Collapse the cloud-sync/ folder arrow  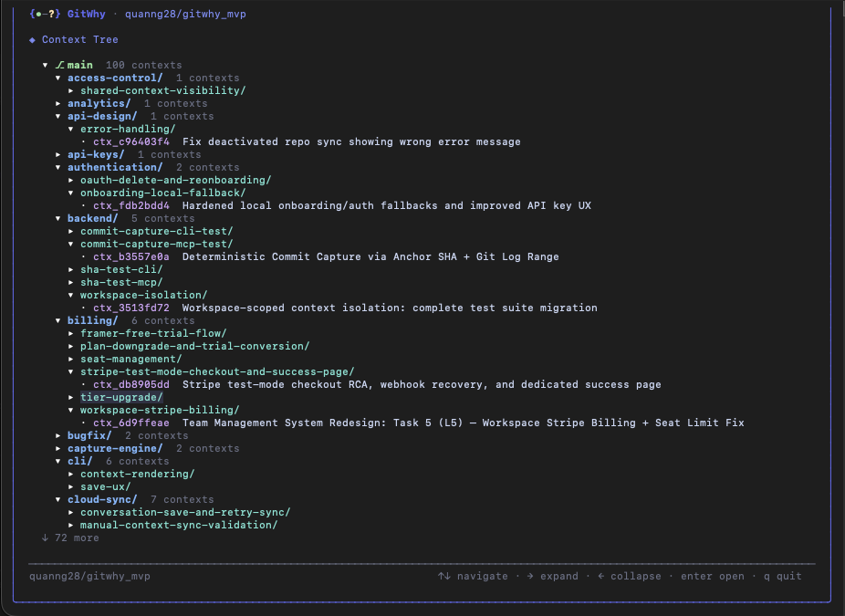[x=58, y=499]
